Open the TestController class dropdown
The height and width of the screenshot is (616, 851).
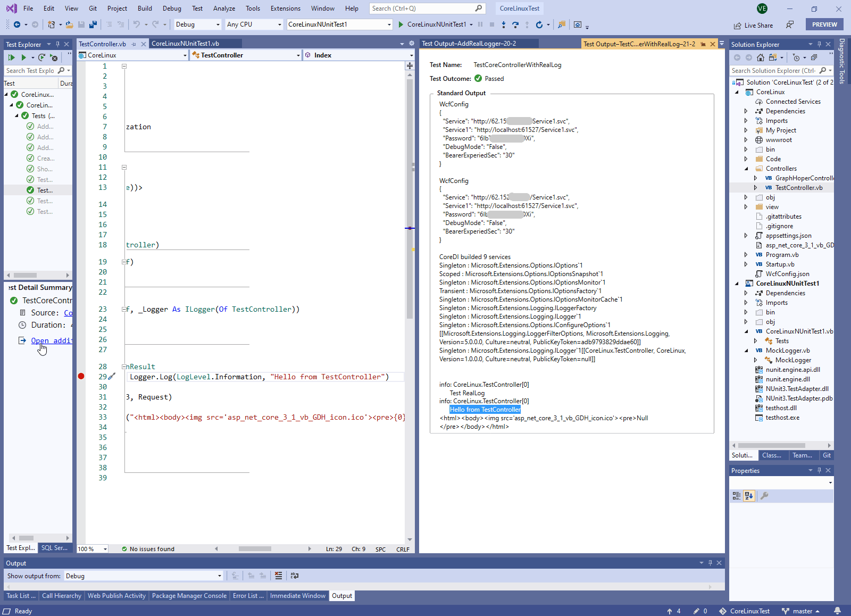pyautogui.click(x=246, y=55)
